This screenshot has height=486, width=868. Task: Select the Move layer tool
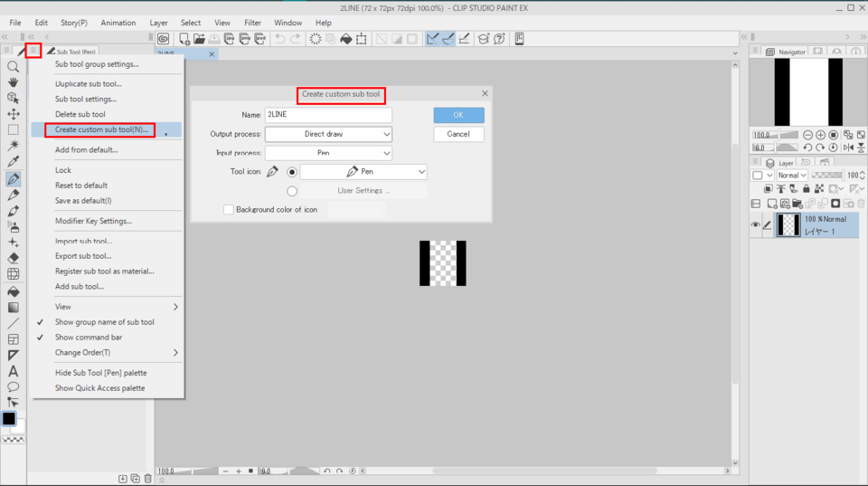[x=14, y=114]
